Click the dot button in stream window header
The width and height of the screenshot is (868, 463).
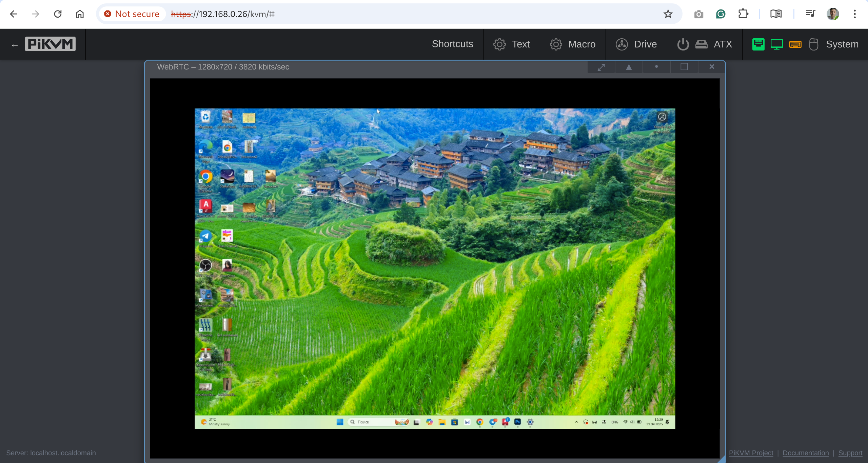coord(656,67)
